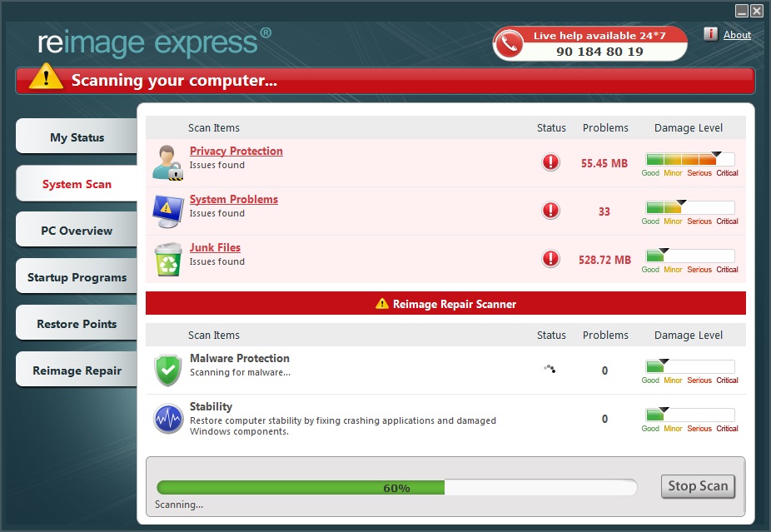Click warning icon in Reimage Repair Scanner bar
Screen dimensions: 771x532
pos(381,303)
